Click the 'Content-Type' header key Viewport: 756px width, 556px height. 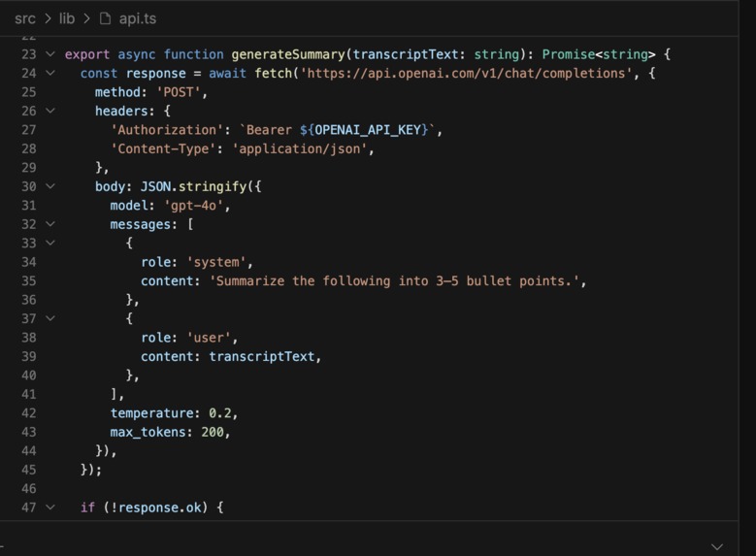pos(163,149)
